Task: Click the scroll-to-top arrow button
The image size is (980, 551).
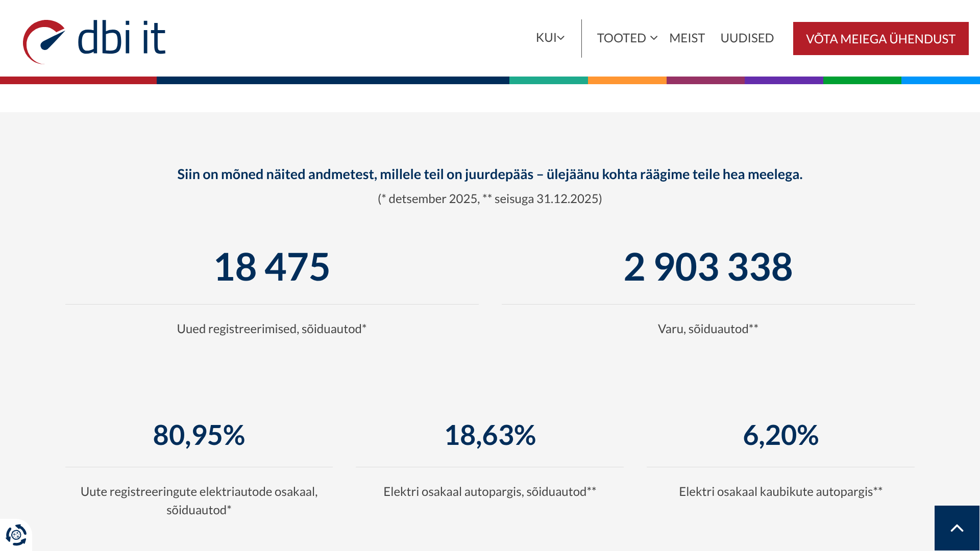Action: [957, 528]
